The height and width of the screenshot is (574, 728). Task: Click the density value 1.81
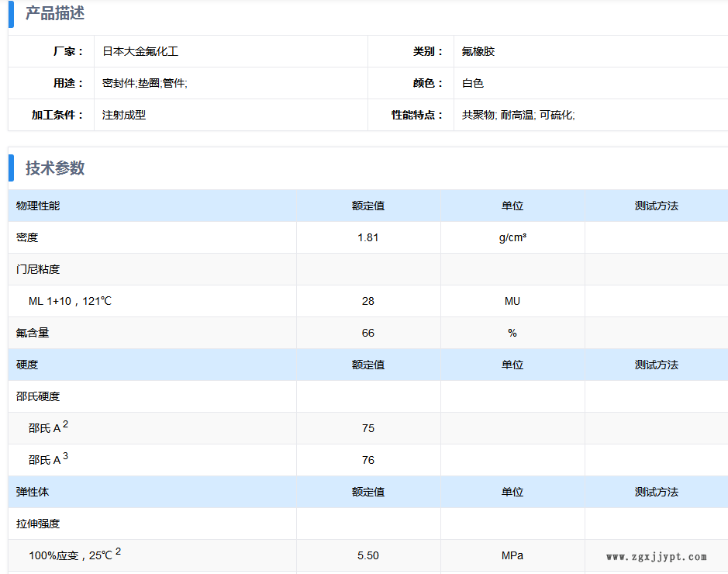(367, 237)
